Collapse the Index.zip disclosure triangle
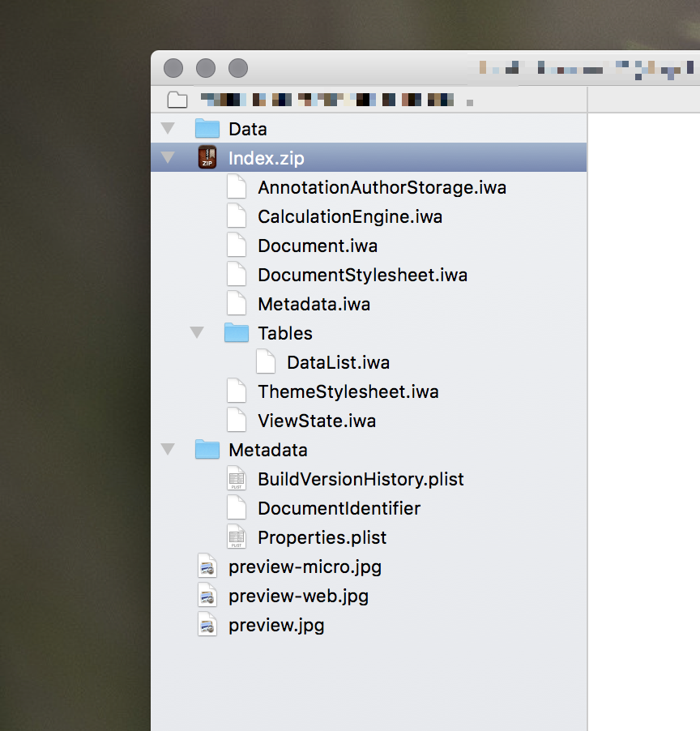The width and height of the screenshot is (700, 731). click(168, 157)
